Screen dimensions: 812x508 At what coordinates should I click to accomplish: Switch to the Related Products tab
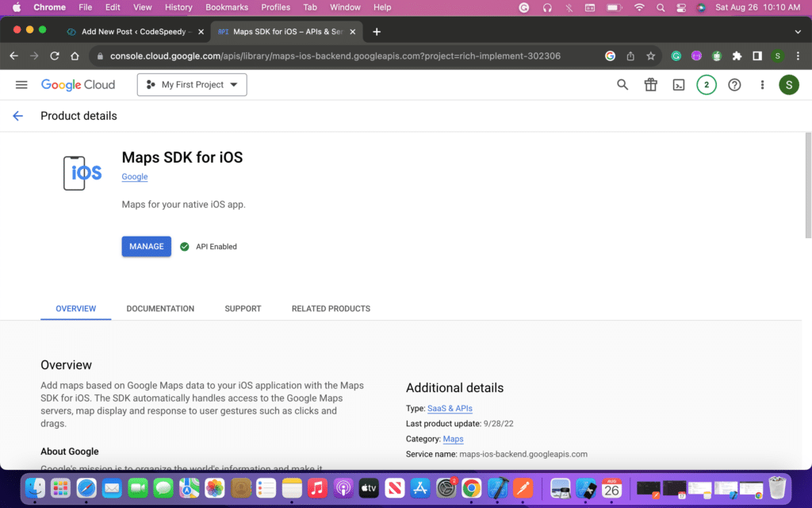coord(331,309)
